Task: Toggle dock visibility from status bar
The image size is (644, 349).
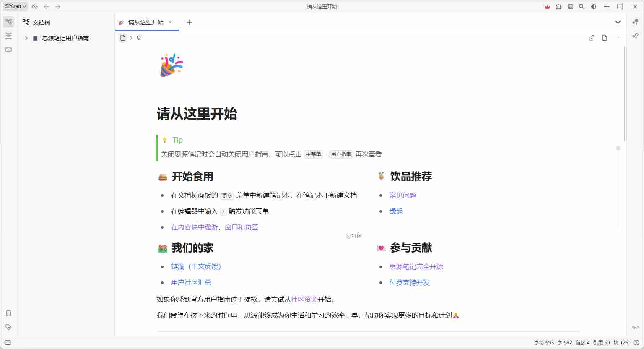Action: click(x=8, y=343)
